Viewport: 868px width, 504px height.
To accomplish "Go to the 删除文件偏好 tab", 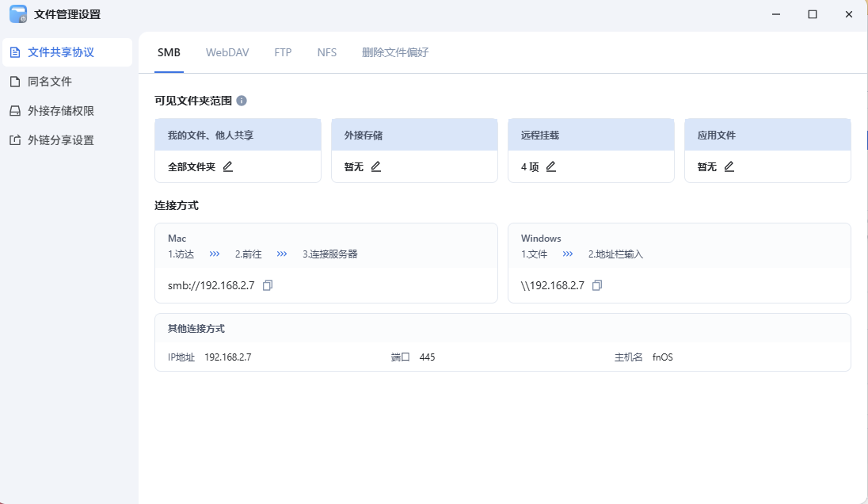I will point(395,52).
